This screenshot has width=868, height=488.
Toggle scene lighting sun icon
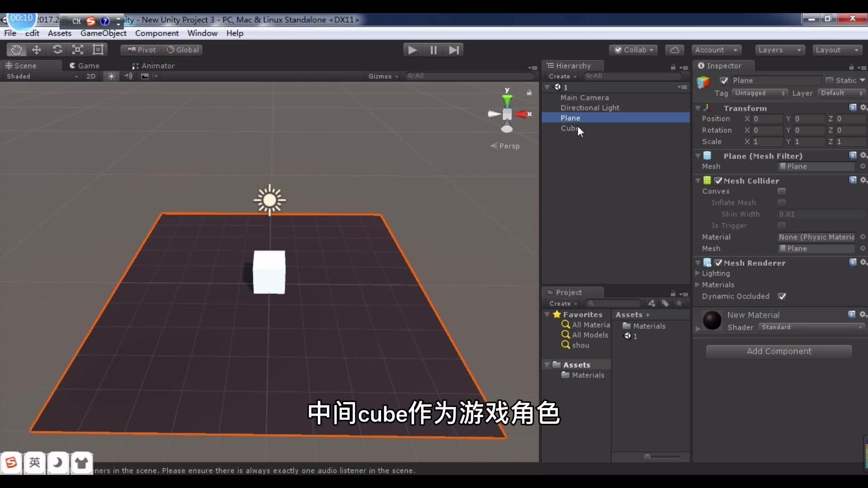pos(111,76)
